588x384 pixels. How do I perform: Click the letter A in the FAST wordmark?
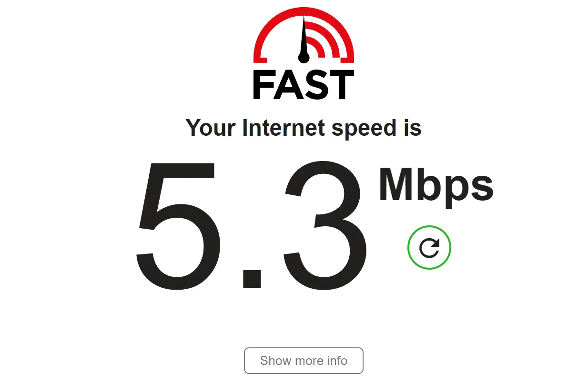[287, 84]
